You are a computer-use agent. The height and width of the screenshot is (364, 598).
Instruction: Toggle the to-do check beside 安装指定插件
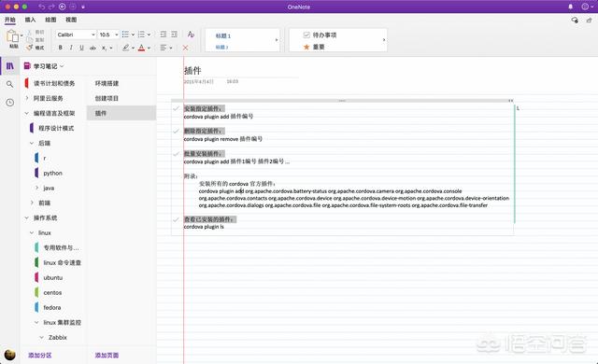click(176, 108)
